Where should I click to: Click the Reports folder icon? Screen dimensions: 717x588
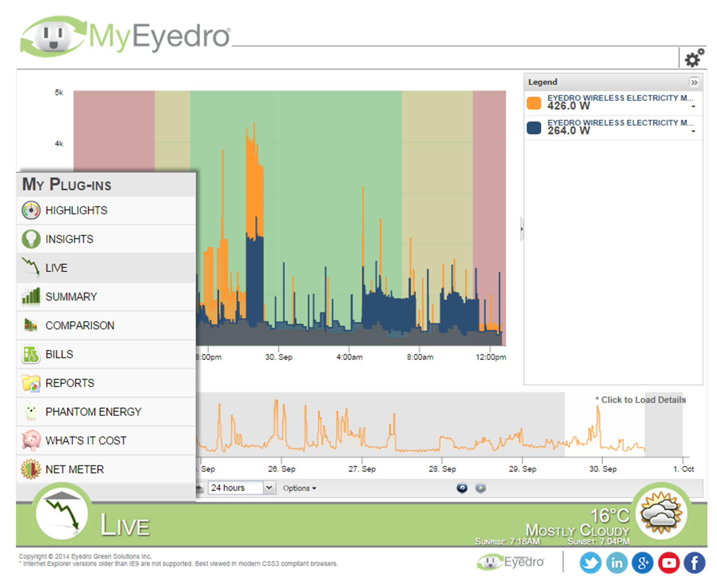[31, 383]
